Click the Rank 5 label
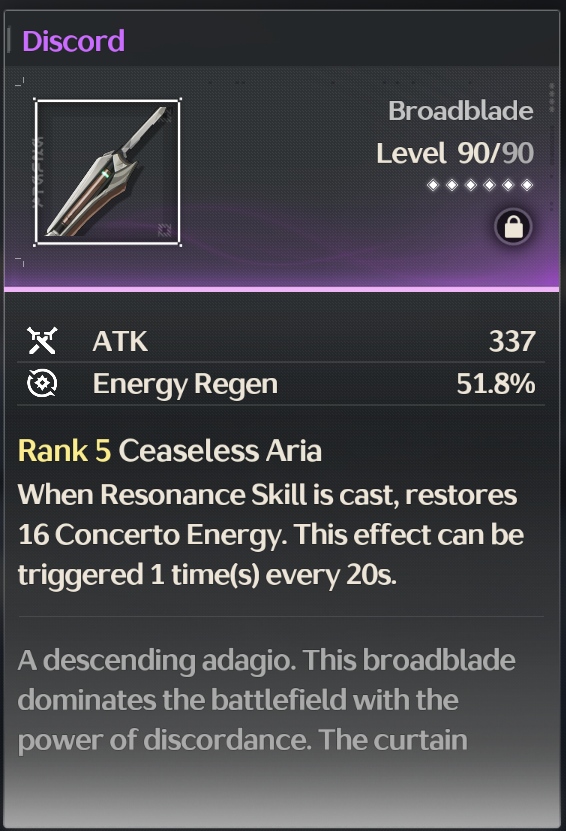This screenshot has height=831, width=566. point(64,451)
